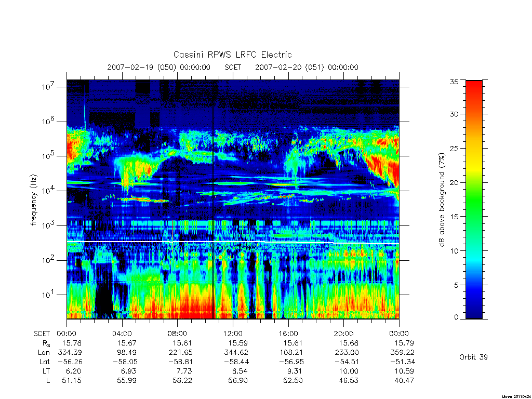Click the L value '40.47'
Image resolution: width=532 pixels, height=399 pixels.
coord(404,381)
